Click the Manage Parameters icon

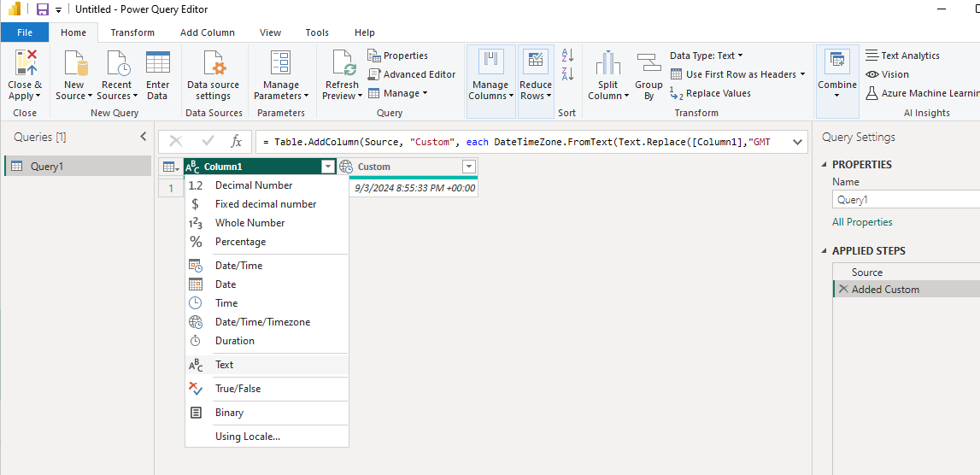point(280,63)
